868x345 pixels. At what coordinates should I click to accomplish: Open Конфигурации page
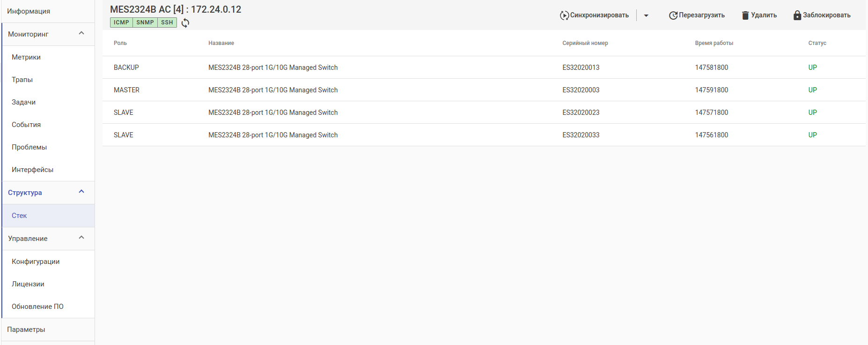(48, 262)
